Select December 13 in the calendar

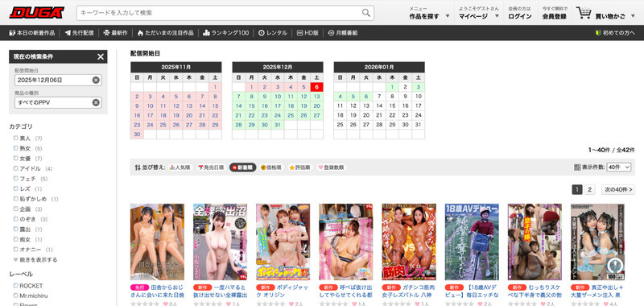[316, 97]
